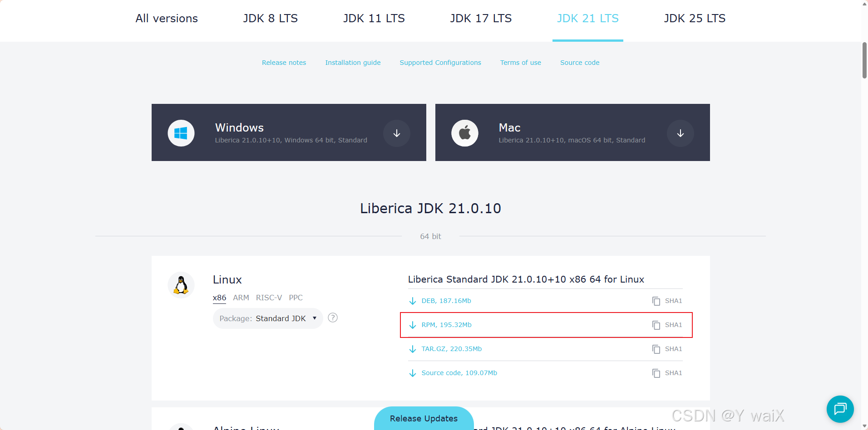Click the RPM download arrow icon
This screenshot has width=868, height=430.
tap(413, 325)
